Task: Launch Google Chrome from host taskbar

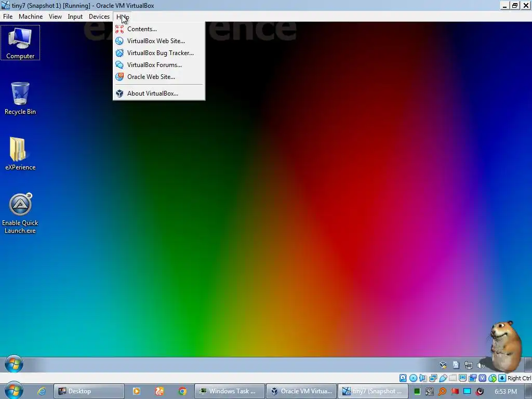Action: [182, 391]
